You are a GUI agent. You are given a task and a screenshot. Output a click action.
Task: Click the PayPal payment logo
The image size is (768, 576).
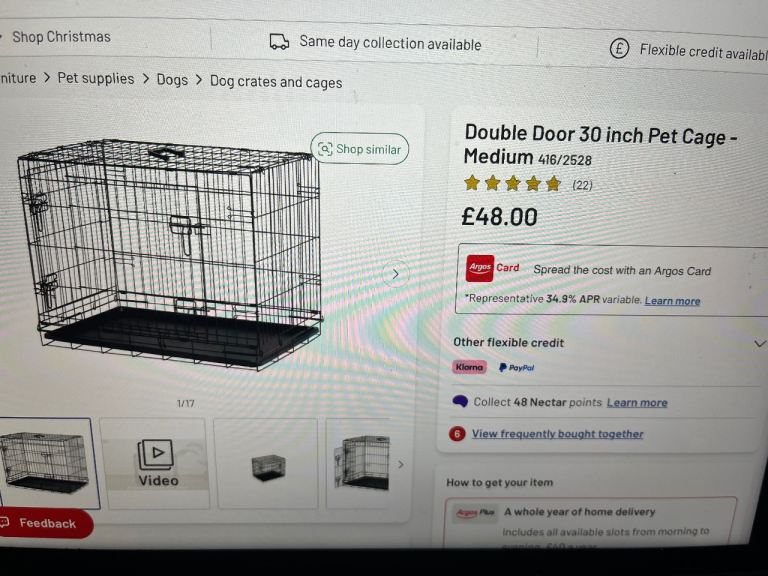[516, 368]
